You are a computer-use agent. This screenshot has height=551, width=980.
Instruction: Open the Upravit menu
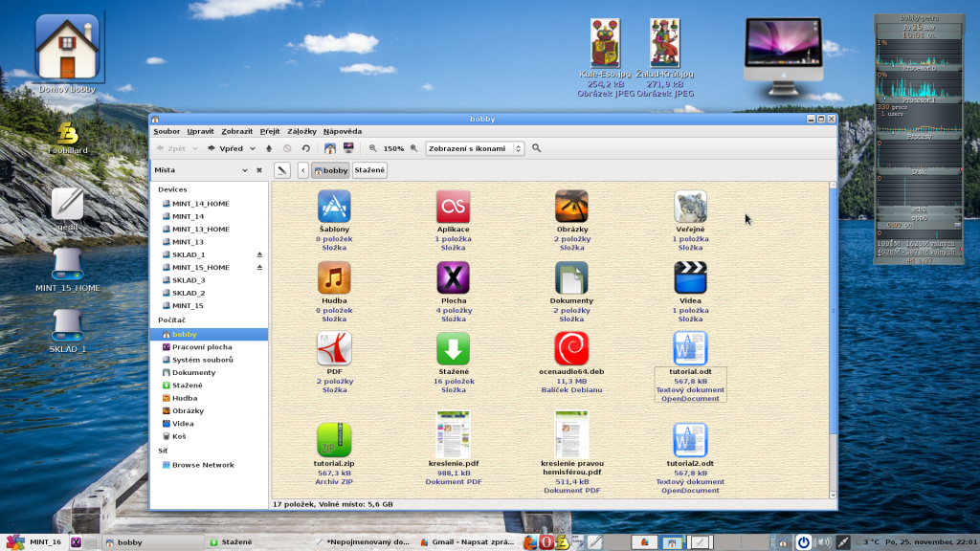coord(200,131)
